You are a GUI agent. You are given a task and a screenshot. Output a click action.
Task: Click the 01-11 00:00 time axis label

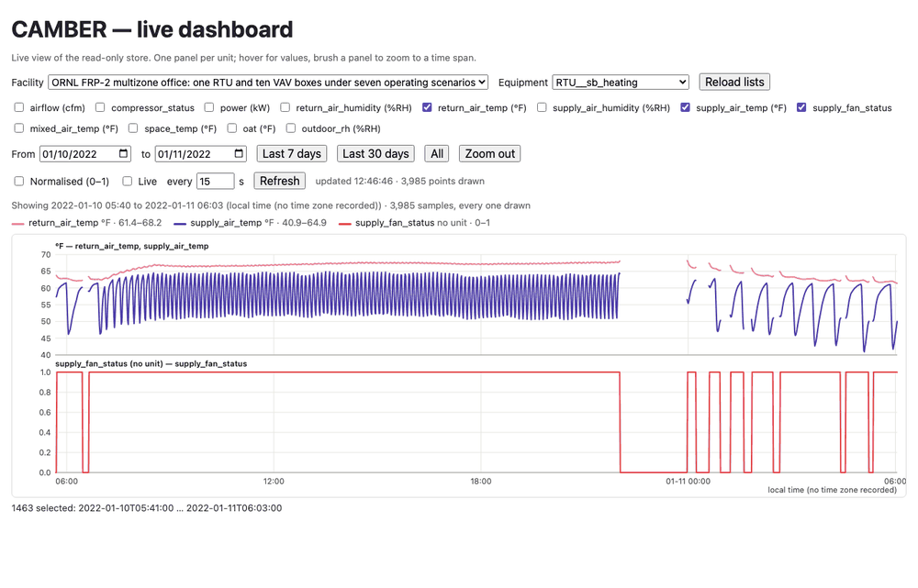pyautogui.click(x=688, y=482)
